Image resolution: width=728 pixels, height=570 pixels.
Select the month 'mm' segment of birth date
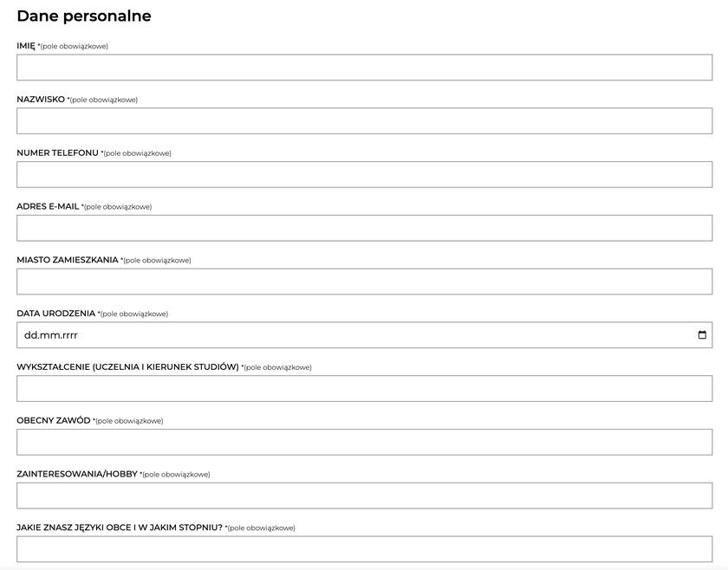(49, 335)
